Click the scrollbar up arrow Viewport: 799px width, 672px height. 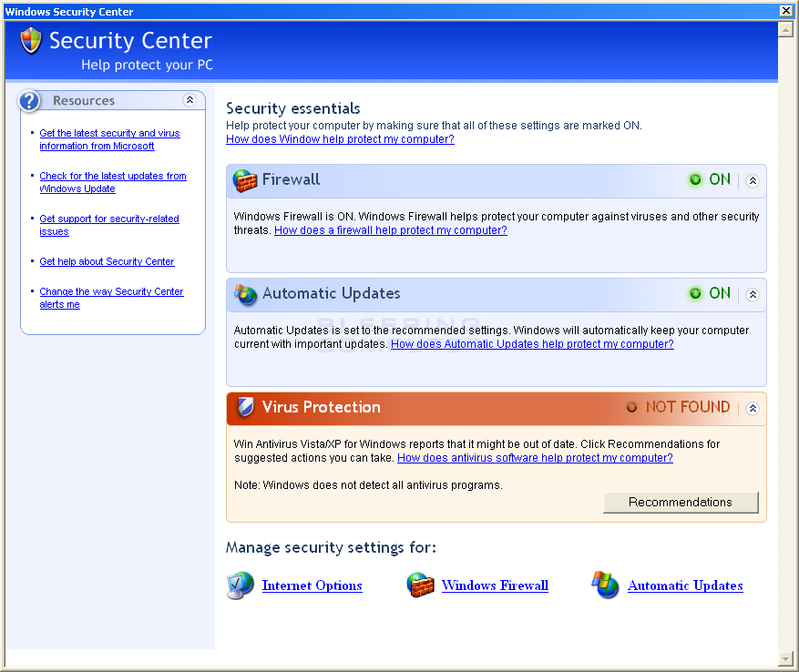click(785, 30)
